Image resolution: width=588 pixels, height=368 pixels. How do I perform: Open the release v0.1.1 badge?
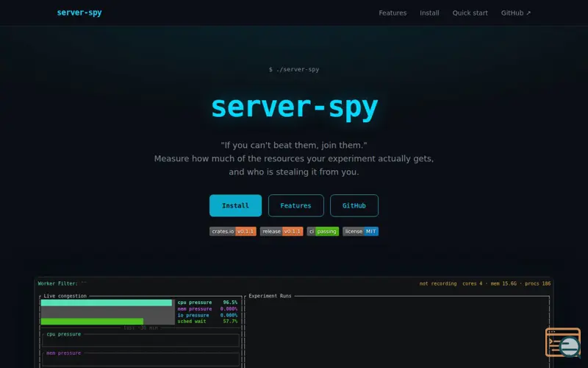tap(282, 231)
